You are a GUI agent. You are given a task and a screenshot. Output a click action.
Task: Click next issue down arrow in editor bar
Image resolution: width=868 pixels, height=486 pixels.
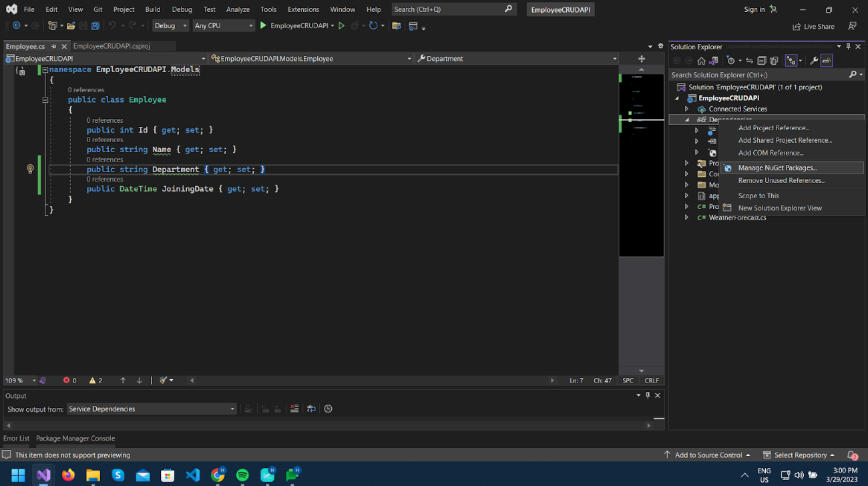tap(140, 381)
